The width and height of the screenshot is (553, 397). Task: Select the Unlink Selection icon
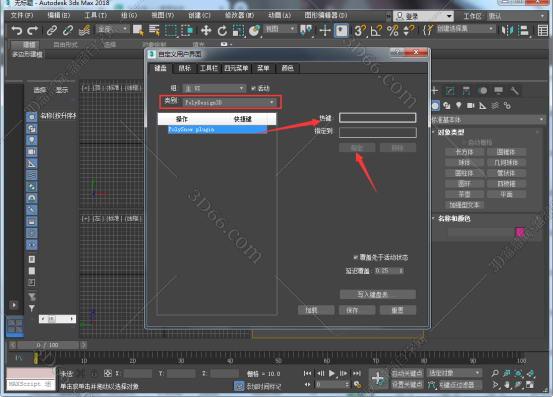[x=68, y=31]
